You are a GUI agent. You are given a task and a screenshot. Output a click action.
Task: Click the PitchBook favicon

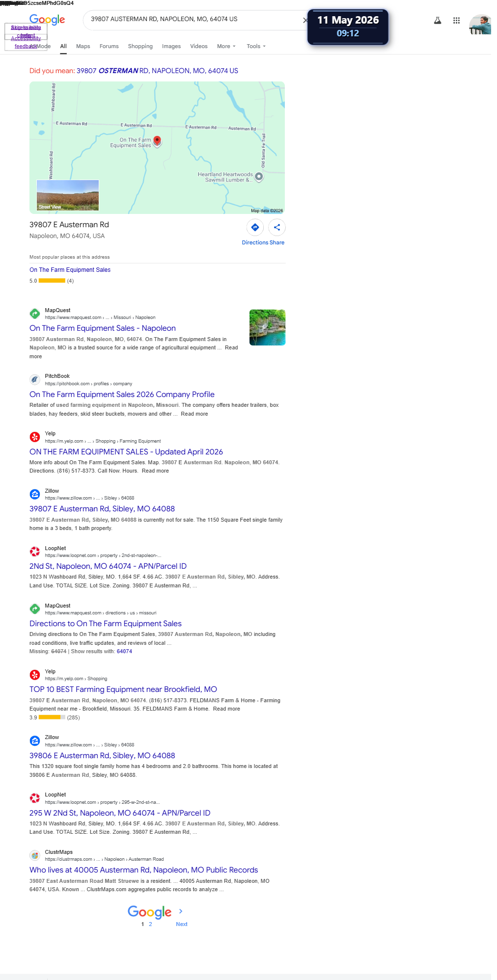tap(35, 379)
